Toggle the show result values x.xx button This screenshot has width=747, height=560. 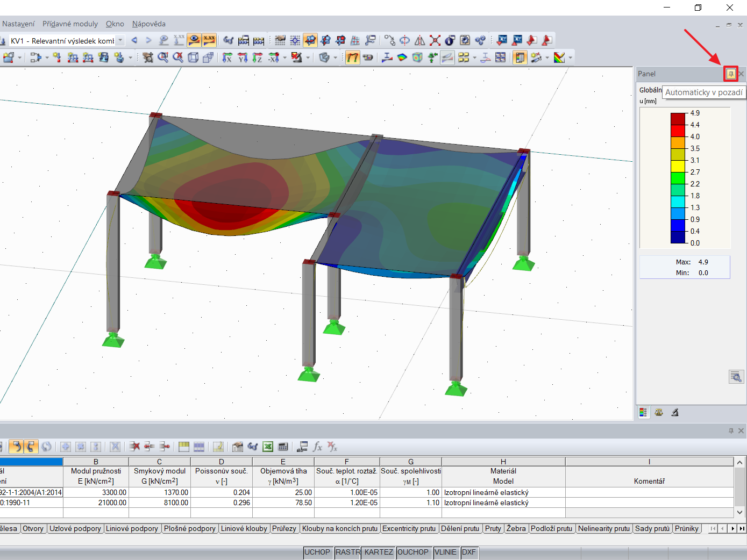[x=209, y=40]
